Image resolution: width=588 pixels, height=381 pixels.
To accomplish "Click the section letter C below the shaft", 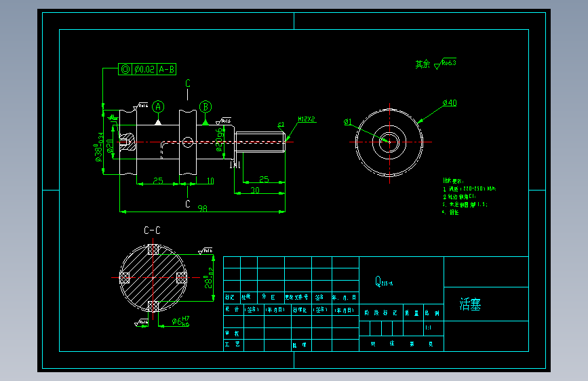I will click(188, 204).
